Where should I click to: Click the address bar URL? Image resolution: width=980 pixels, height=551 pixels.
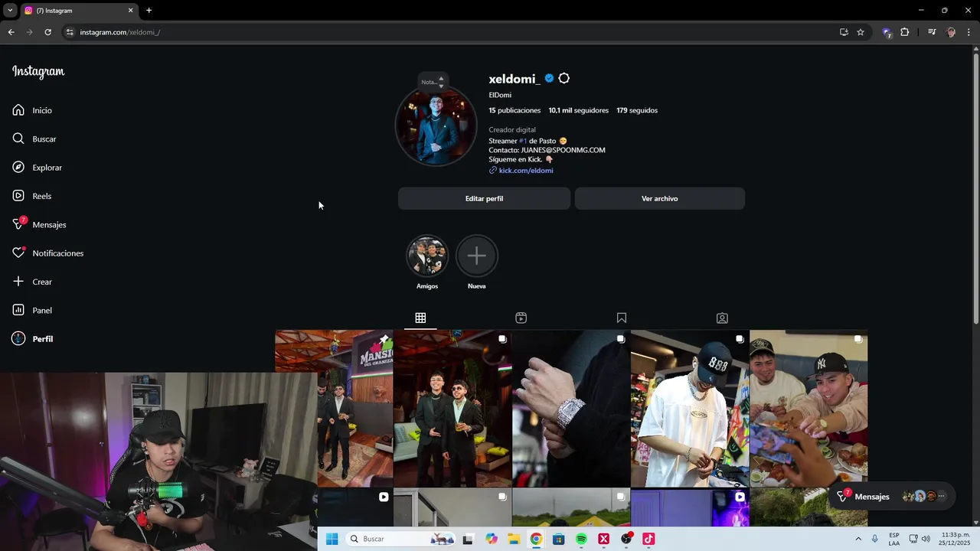pos(119,32)
